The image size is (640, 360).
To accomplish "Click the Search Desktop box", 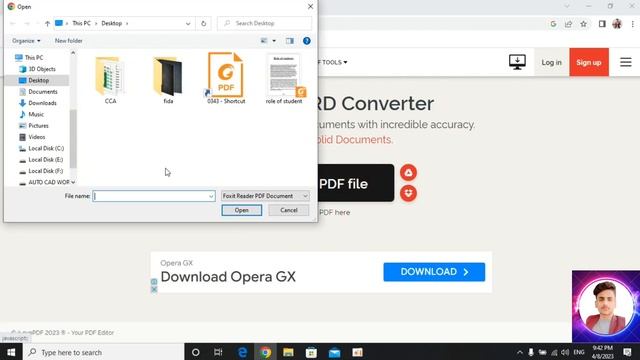I will (264, 23).
